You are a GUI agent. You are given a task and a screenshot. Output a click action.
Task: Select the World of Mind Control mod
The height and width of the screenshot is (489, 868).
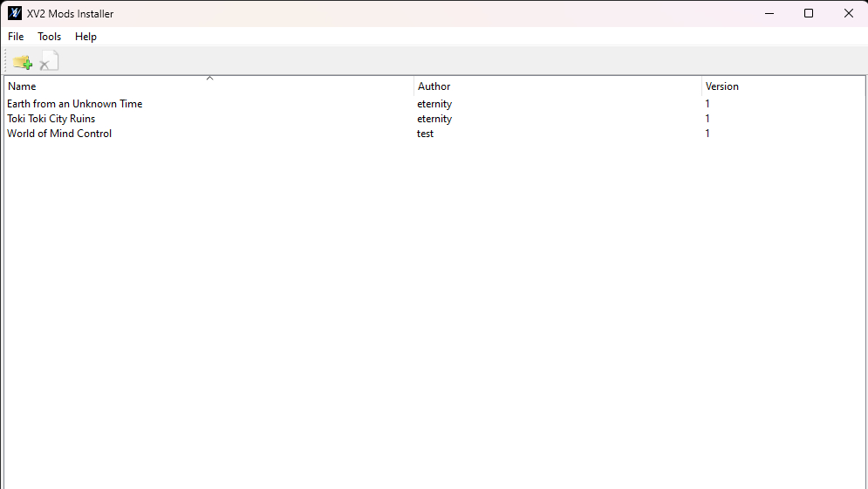59,134
